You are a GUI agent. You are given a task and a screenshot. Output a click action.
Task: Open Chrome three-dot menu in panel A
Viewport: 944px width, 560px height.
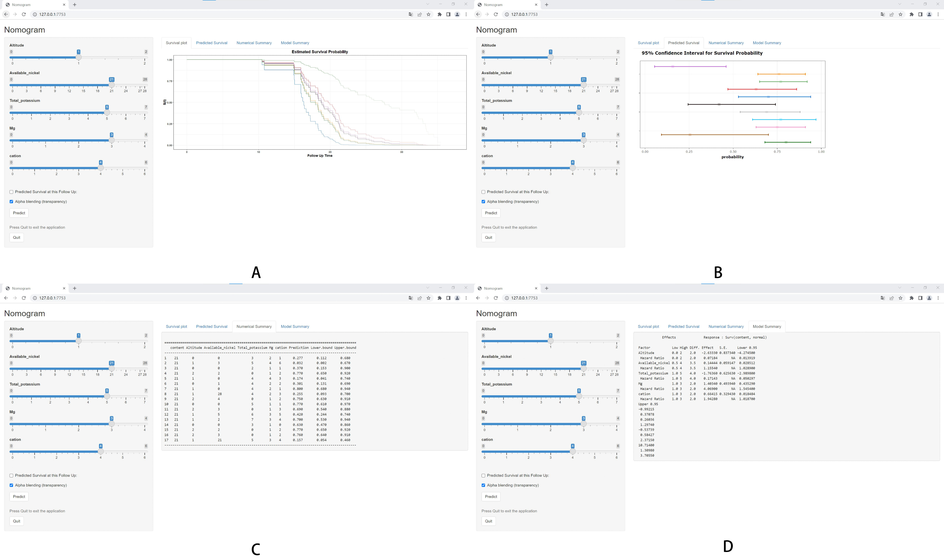pos(466,14)
